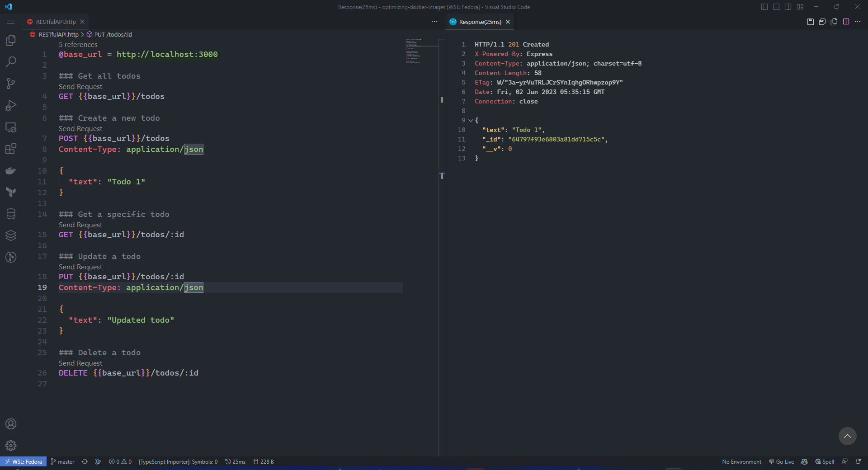Open Run and Debug view
Screen dimensions: 868x470
pos(11,105)
